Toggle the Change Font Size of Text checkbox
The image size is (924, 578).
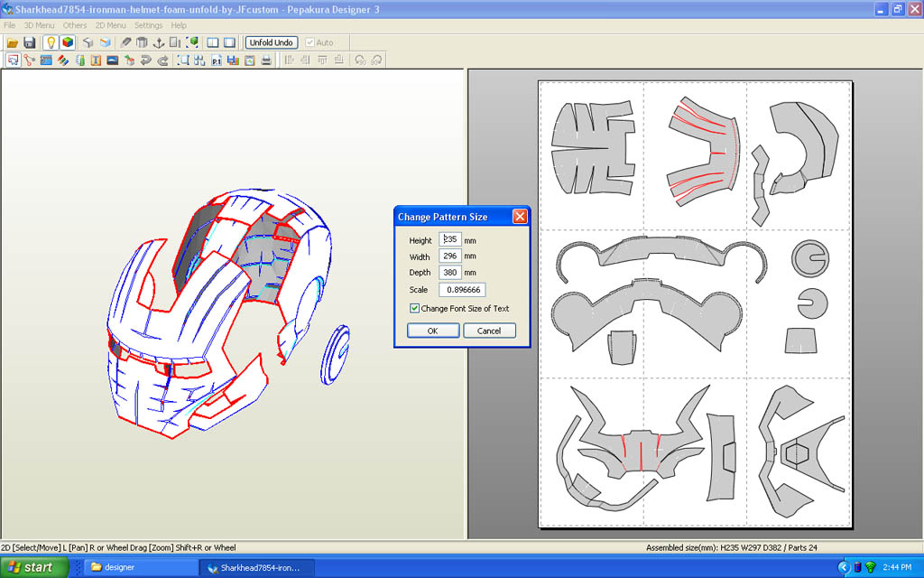414,309
